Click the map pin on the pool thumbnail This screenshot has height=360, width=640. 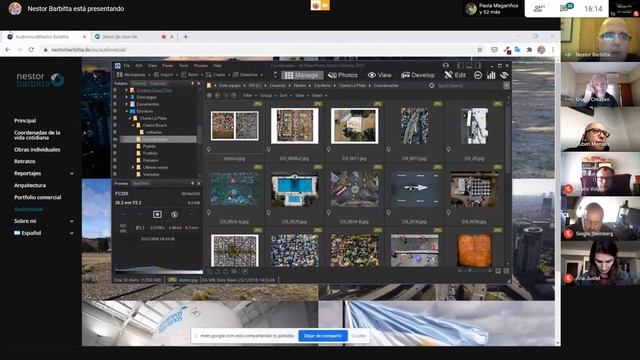(x=269, y=213)
